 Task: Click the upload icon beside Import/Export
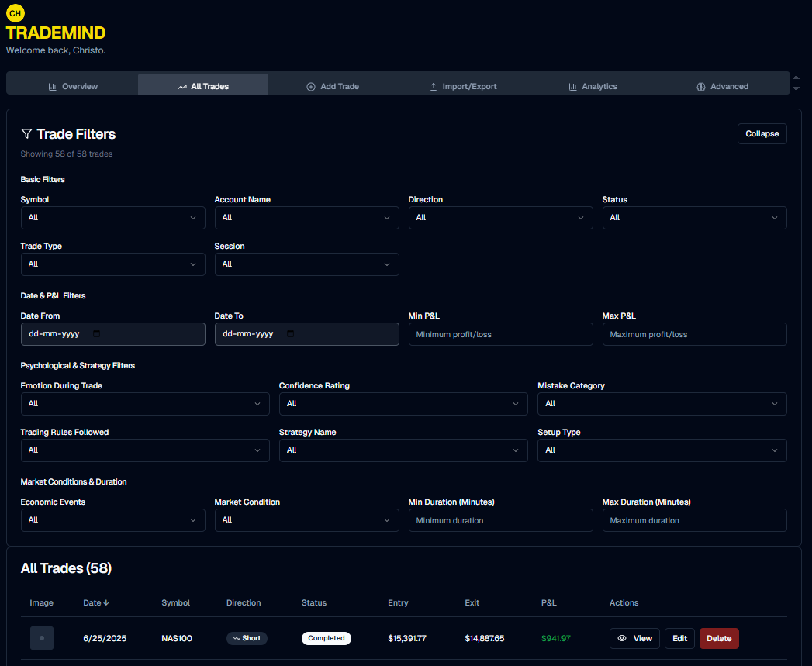coord(434,86)
